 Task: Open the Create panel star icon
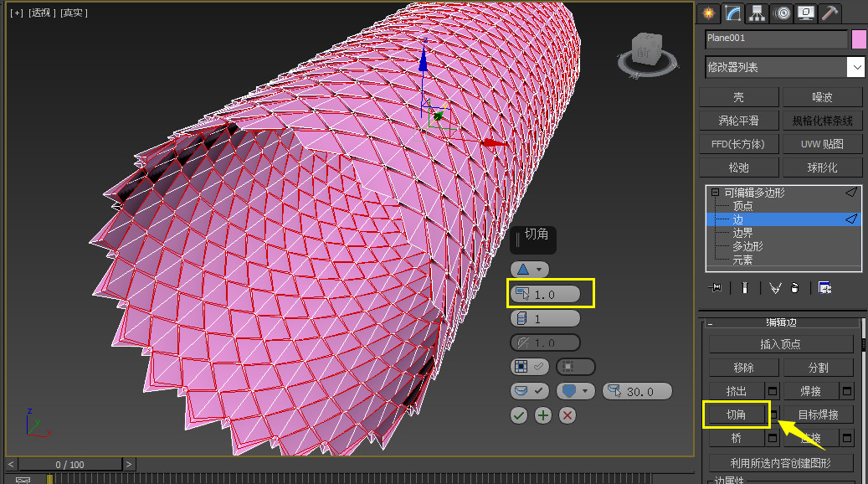pyautogui.click(x=709, y=13)
